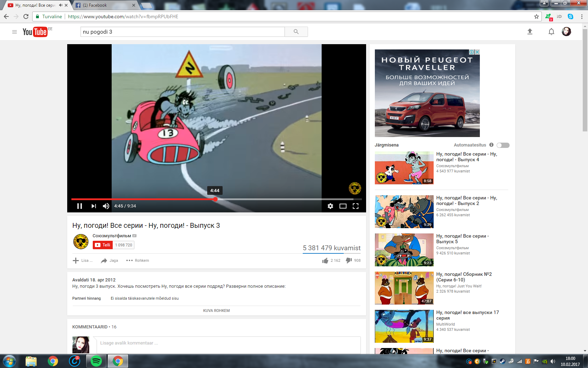Image resolution: width=588 pixels, height=368 pixels.
Task: Click Lisa add-to-playlist button
Action: pos(83,260)
